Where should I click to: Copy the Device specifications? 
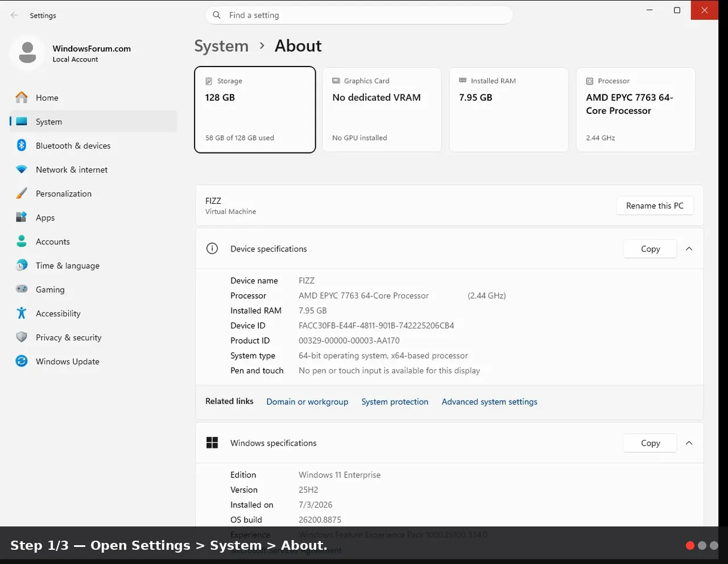click(x=650, y=249)
